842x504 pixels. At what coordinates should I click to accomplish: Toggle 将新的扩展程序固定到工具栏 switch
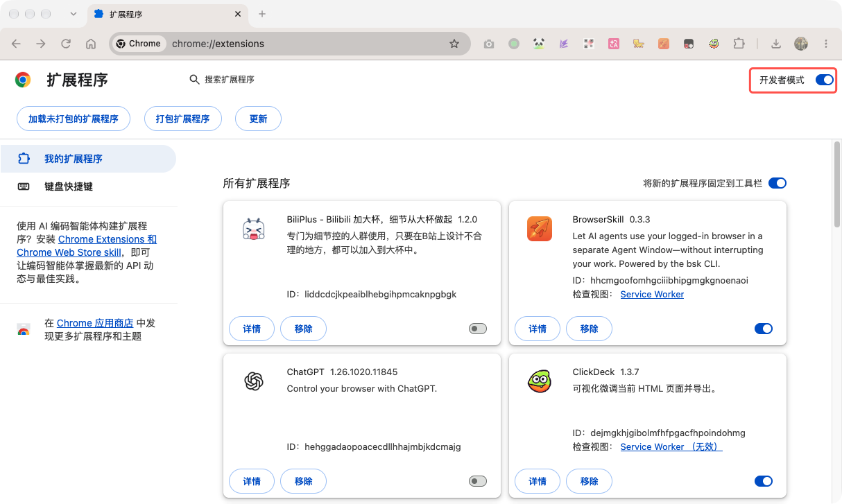pos(777,183)
